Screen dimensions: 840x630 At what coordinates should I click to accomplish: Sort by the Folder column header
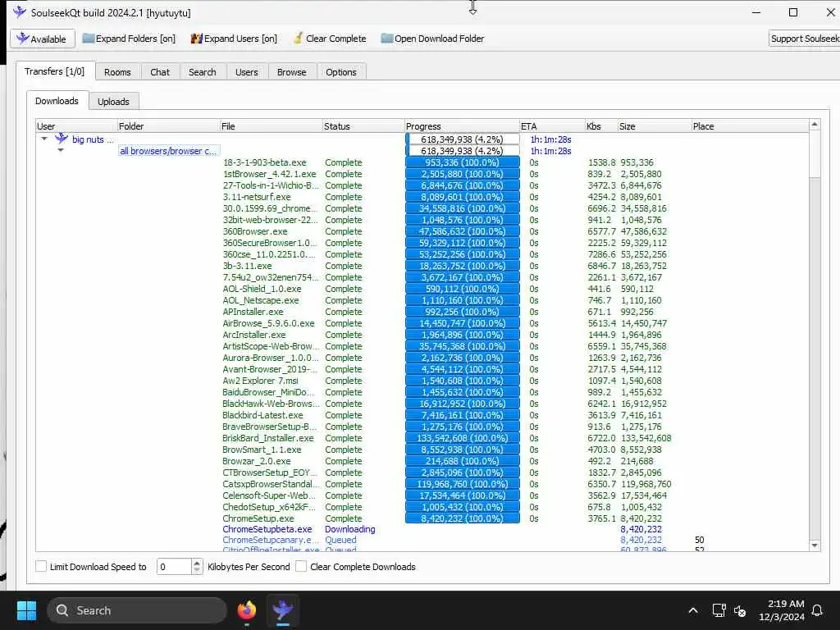click(168, 126)
